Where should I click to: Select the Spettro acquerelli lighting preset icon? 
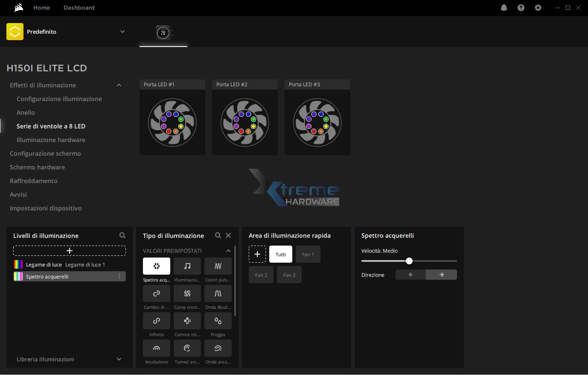156,266
